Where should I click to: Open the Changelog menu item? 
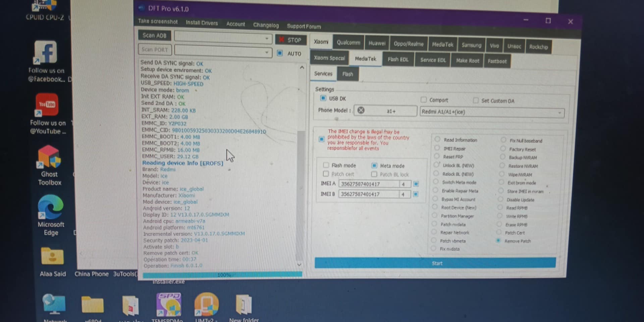pos(266,25)
